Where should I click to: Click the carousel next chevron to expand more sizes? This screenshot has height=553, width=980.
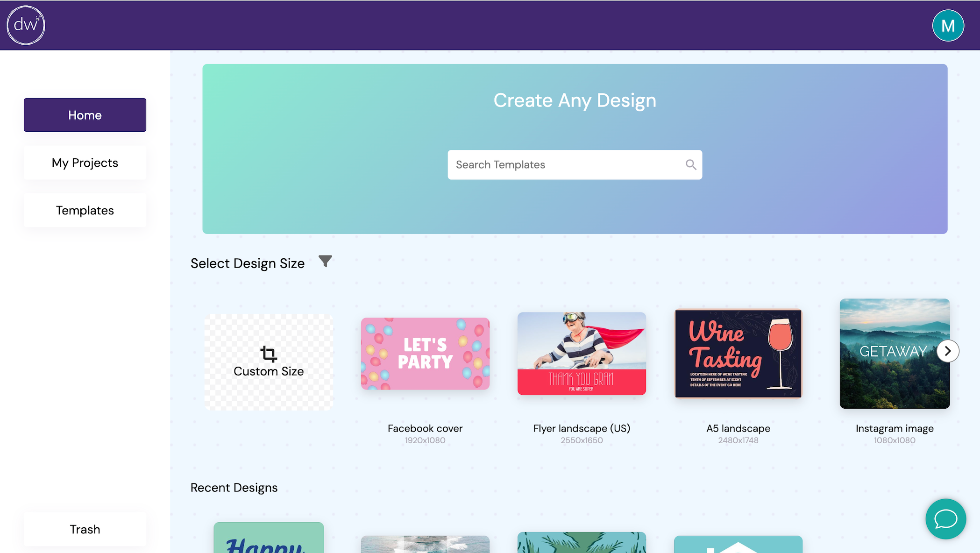pos(947,350)
